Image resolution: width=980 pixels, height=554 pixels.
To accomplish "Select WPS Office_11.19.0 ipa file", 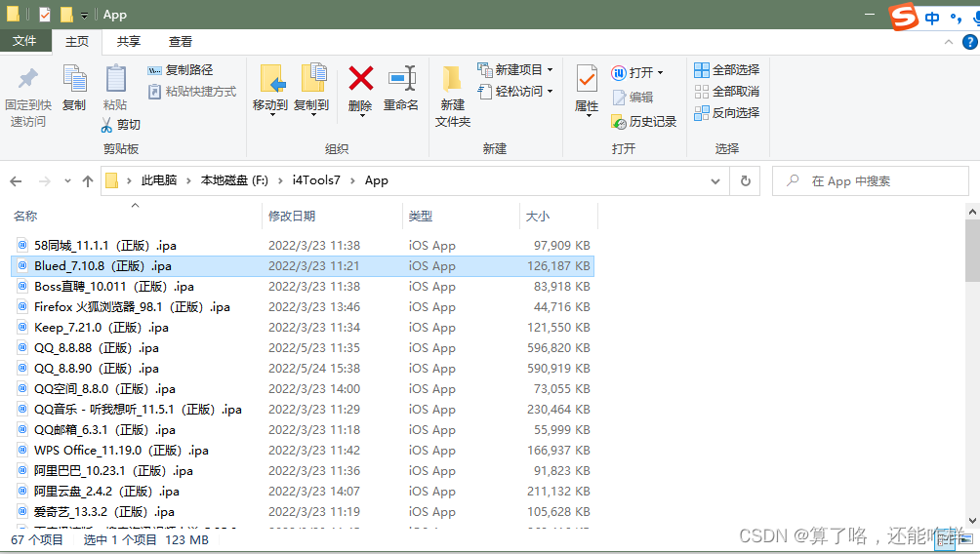I will pyautogui.click(x=303, y=451).
